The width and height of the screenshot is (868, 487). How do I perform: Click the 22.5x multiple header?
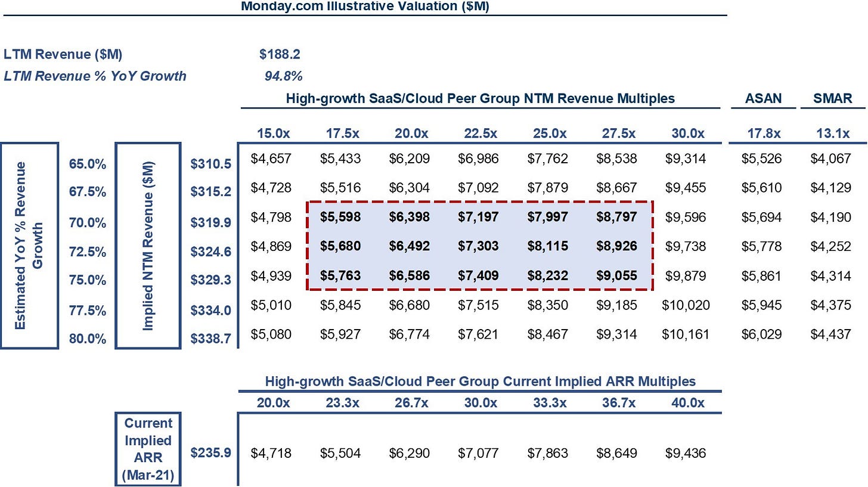coord(480,133)
